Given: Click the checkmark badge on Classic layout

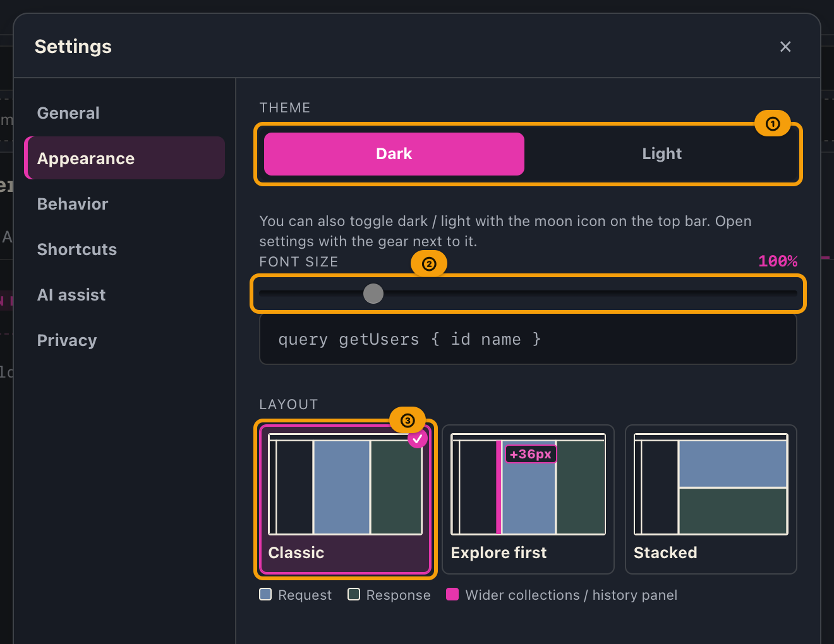Looking at the screenshot, I should [418, 438].
